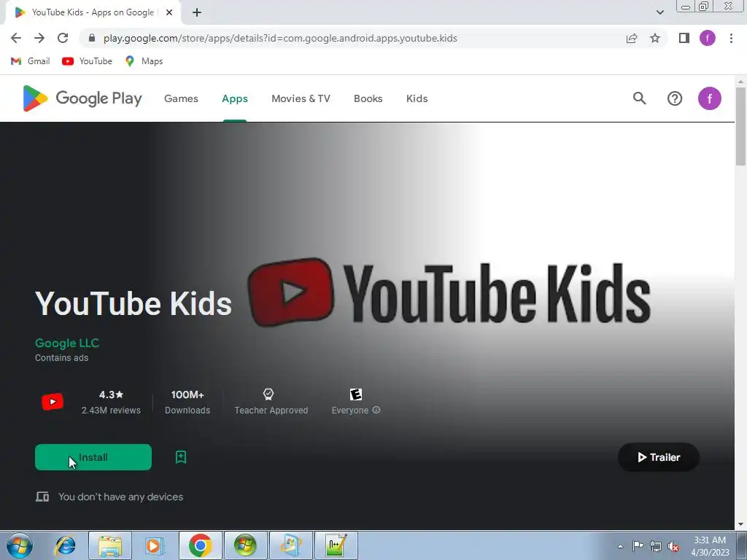
Task: Open Windows Media Player from taskbar
Action: pyautogui.click(x=153, y=545)
